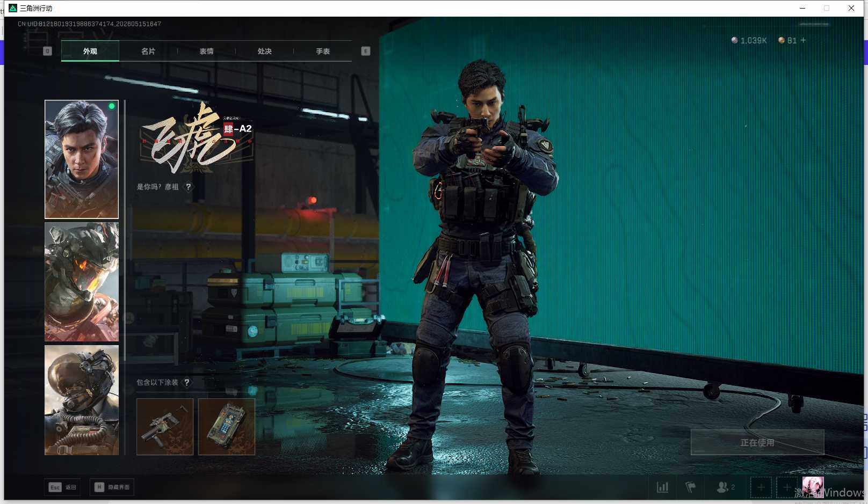
Task: Go to the 手表 tab
Action: coord(323,52)
